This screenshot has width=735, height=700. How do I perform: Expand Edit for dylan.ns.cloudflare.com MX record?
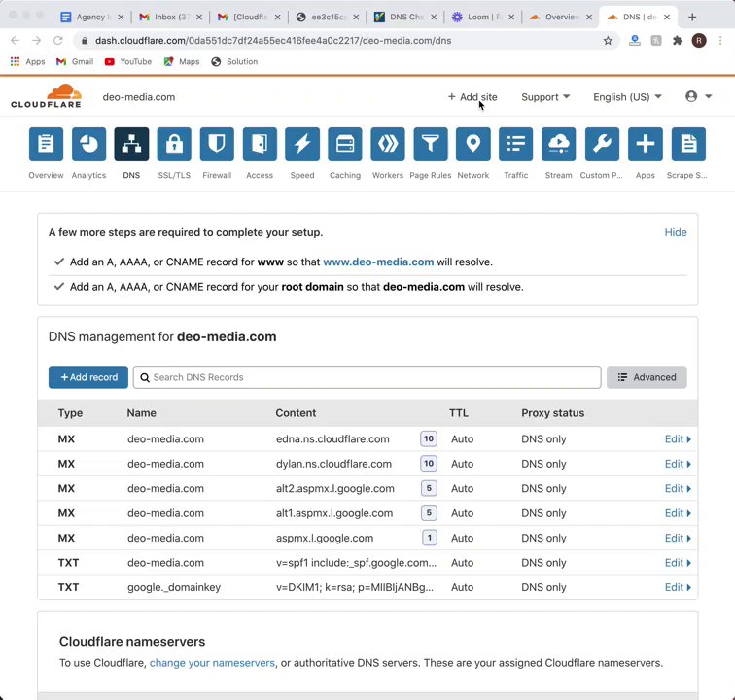coord(678,464)
